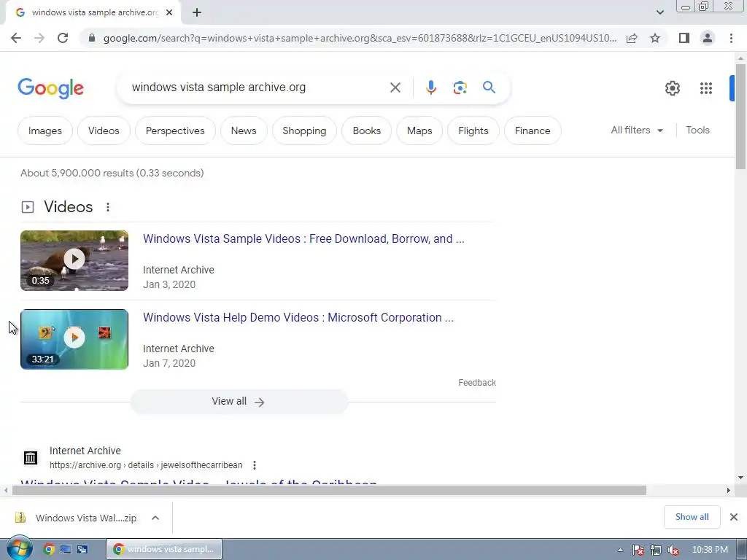
Task: Open search Tools
Action: pos(697,130)
